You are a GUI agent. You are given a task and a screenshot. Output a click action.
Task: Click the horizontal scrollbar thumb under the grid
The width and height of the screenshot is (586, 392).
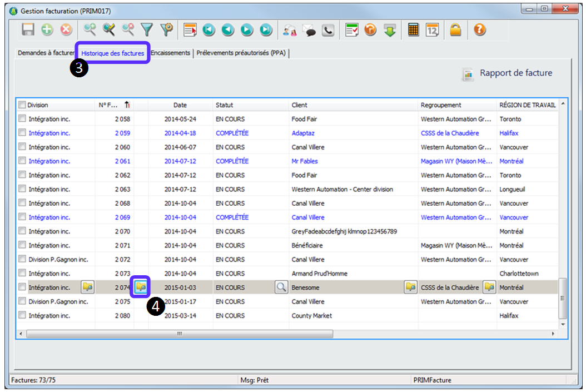pyautogui.click(x=179, y=334)
